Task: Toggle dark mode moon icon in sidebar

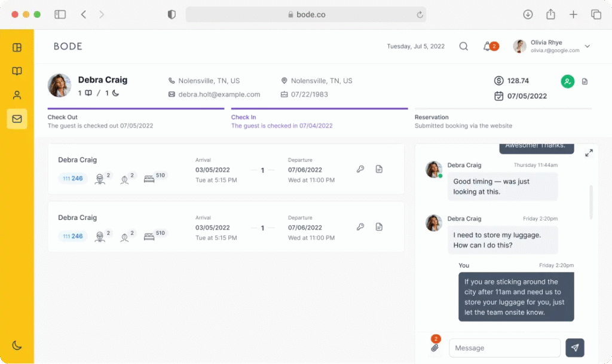Action: (17, 345)
